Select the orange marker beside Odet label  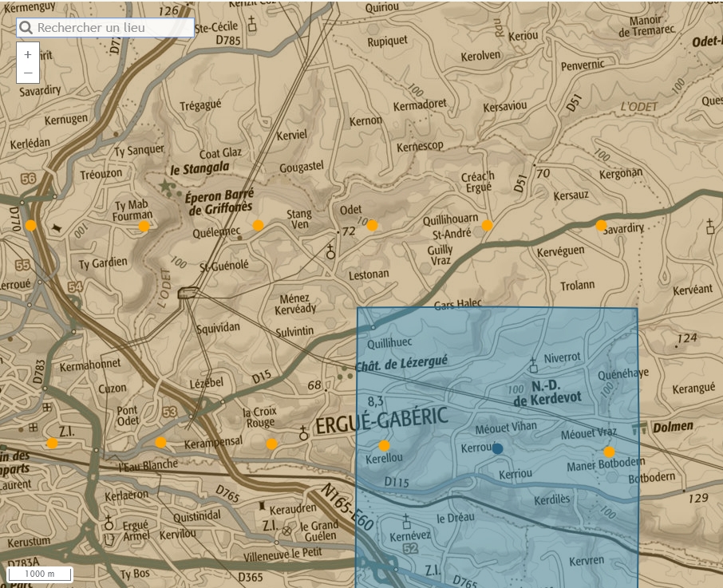pyautogui.click(x=372, y=226)
